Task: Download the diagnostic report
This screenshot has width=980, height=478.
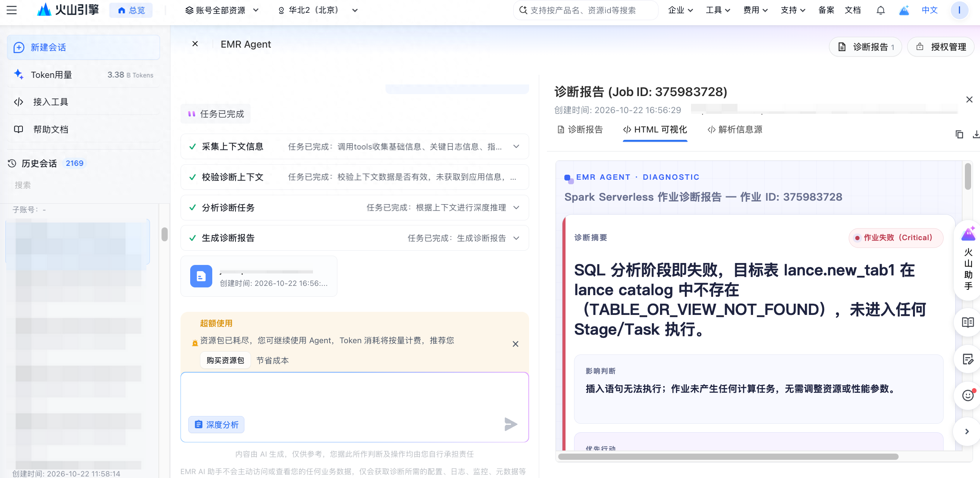Action: click(x=976, y=134)
